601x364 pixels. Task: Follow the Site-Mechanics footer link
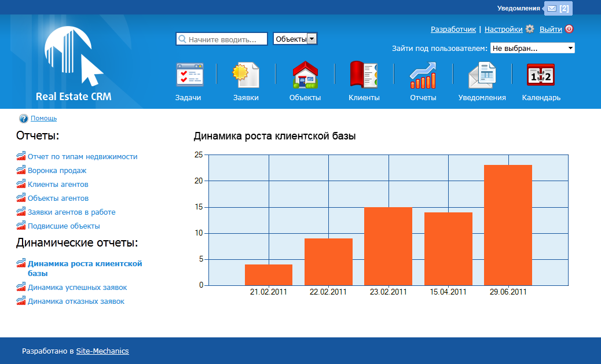pyautogui.click(x=102, y=351)
